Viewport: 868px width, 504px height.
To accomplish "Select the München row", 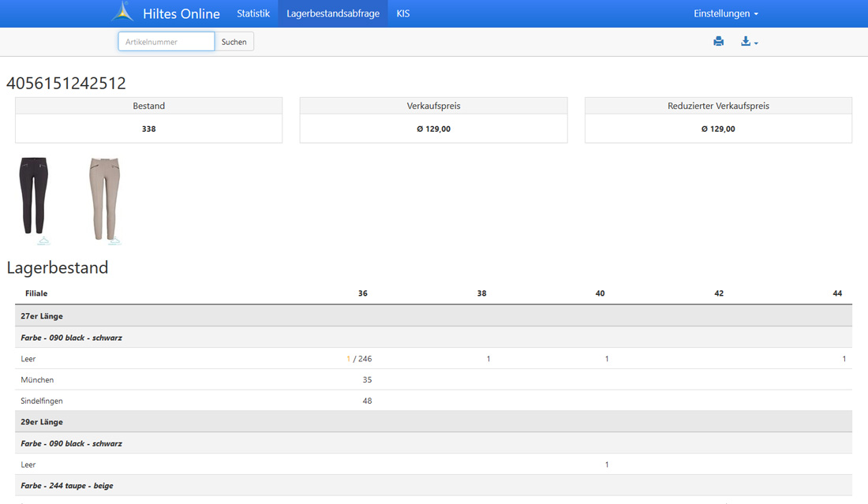I will [37, 379].
